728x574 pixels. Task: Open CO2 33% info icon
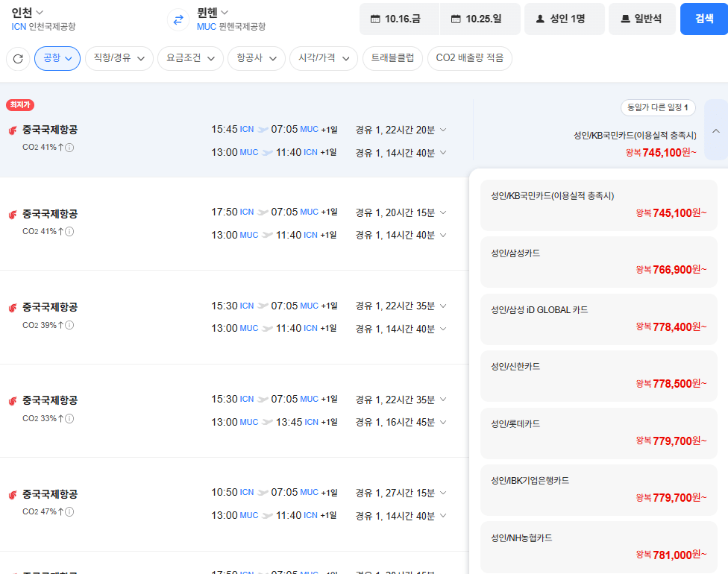(69, 418)
